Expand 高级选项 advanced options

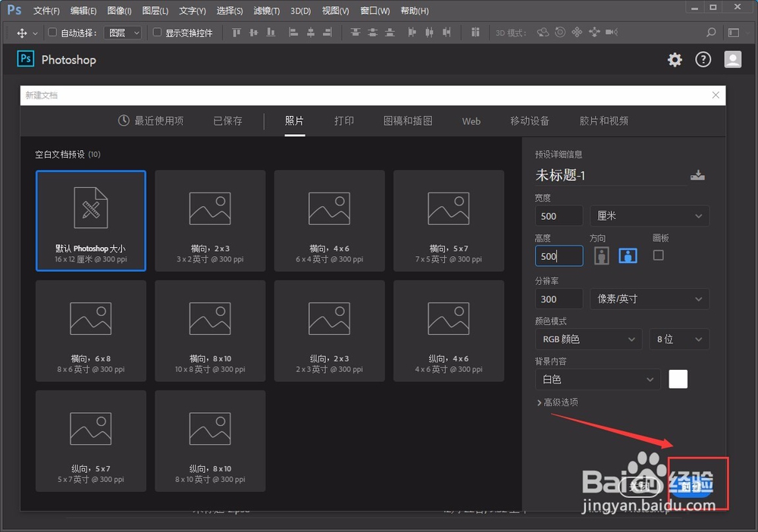(x=557, y=402)
